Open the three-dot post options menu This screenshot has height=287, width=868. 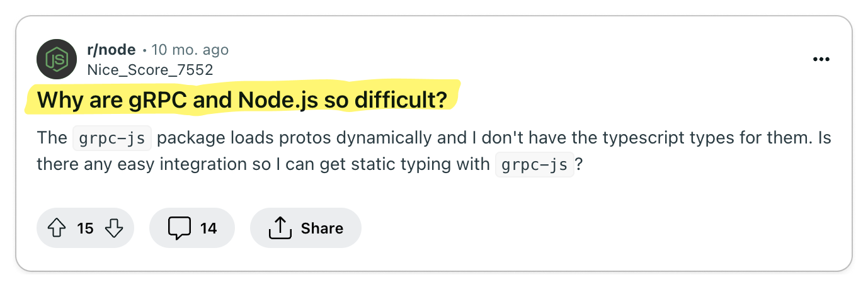(x=821, y=60)
